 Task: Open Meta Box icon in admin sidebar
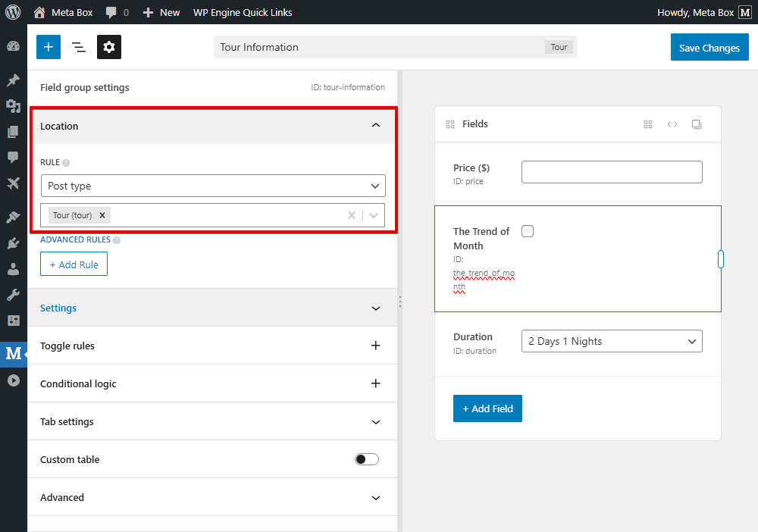pos(13,353)
